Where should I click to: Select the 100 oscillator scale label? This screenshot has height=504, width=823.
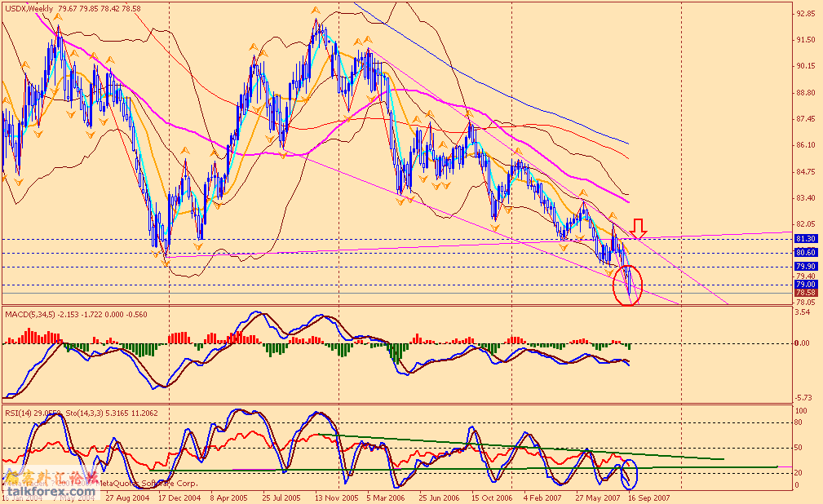pyautogui.click(x=802, y=411)
